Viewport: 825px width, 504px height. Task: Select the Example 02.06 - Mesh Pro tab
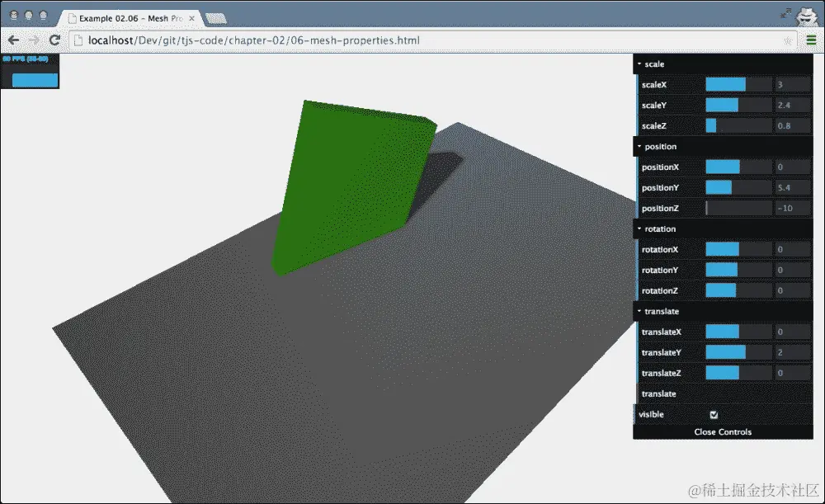[x=130, y=18]
